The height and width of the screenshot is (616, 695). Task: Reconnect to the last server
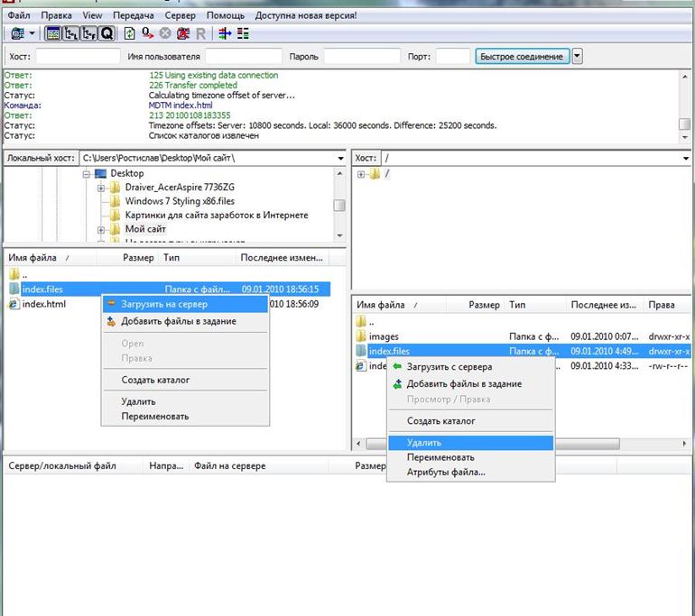point(200,33)
